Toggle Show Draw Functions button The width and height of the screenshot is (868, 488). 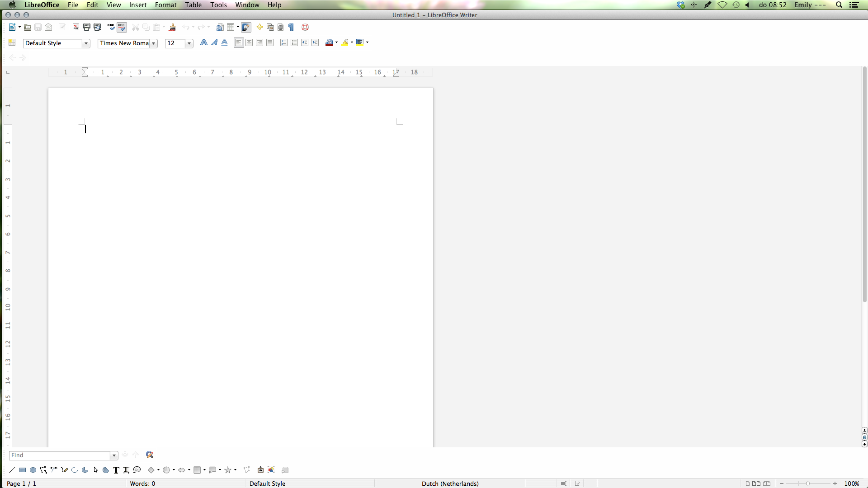(246, 28)
